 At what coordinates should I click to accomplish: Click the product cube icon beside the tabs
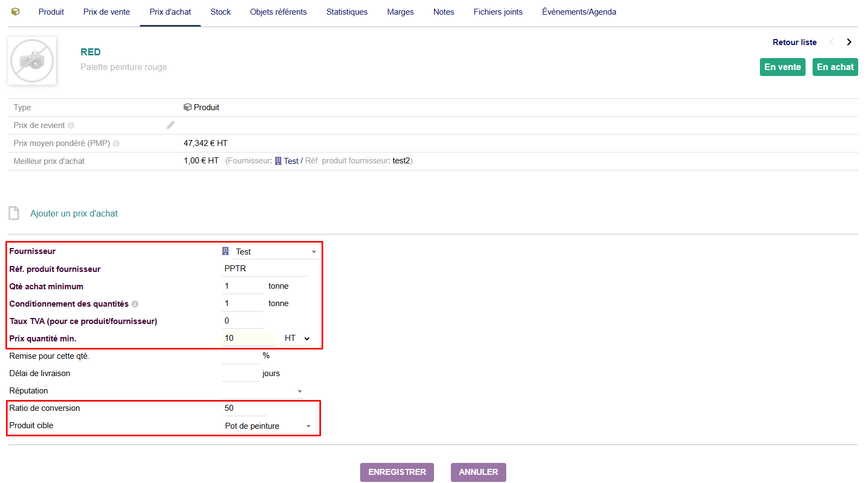15,11
